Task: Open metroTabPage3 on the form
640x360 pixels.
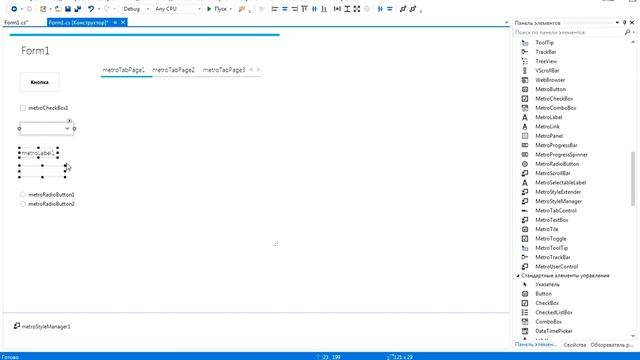Action: click(x=224, y=70)
